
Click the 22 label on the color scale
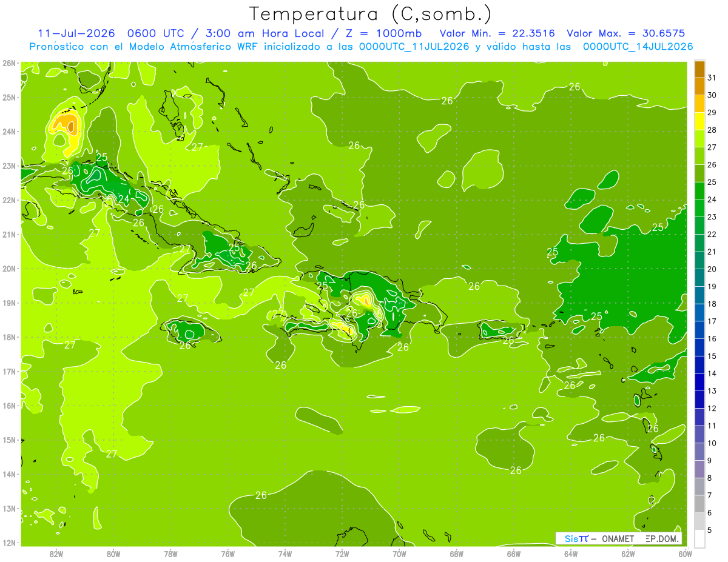(712, 234)
